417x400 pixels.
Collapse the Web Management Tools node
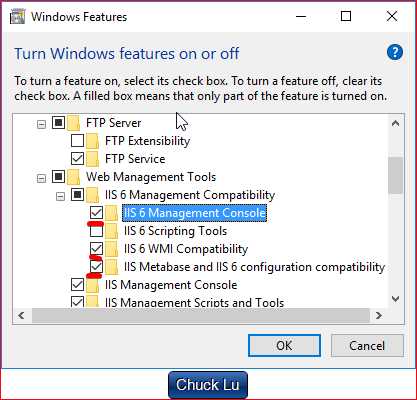41,179
